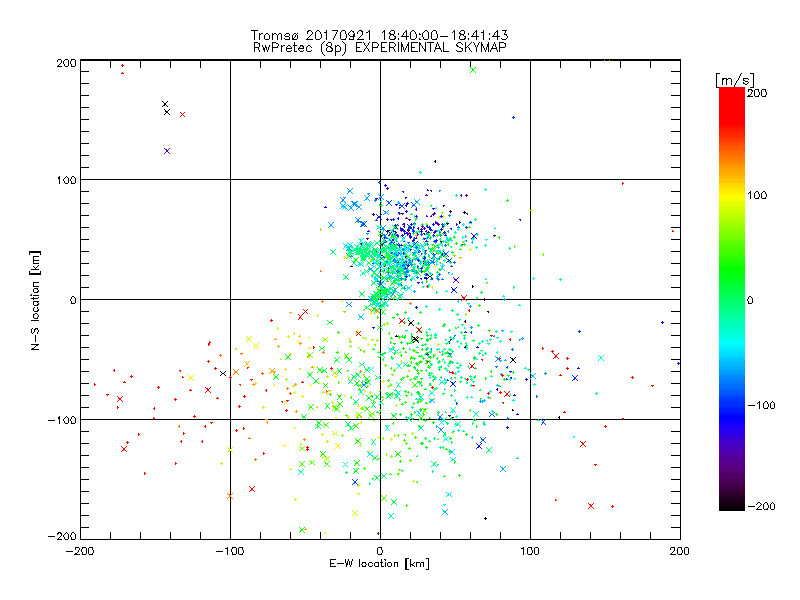Click the purple X marker in upper-left quadrant
This screenshot has width=800, height=600.
coord(167,151)
